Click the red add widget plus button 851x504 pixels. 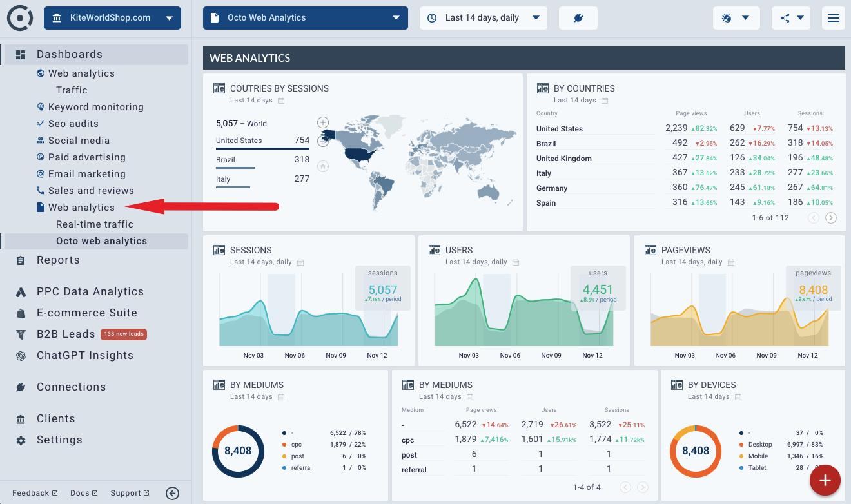tap(825, 480)
